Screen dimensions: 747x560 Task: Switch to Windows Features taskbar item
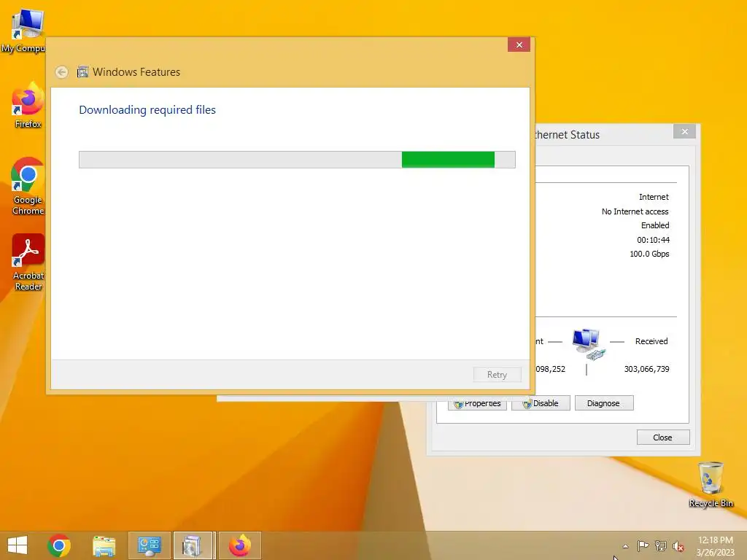(x=194, y=545)
